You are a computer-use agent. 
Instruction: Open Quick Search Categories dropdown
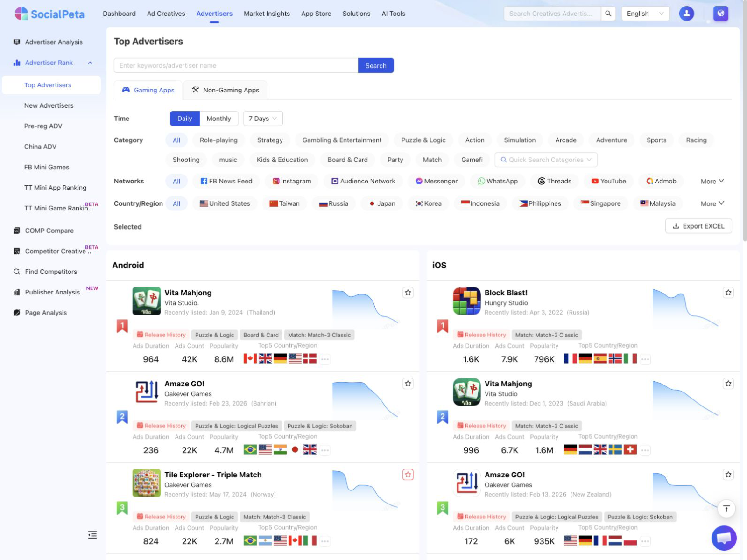[x=546, y=160]
